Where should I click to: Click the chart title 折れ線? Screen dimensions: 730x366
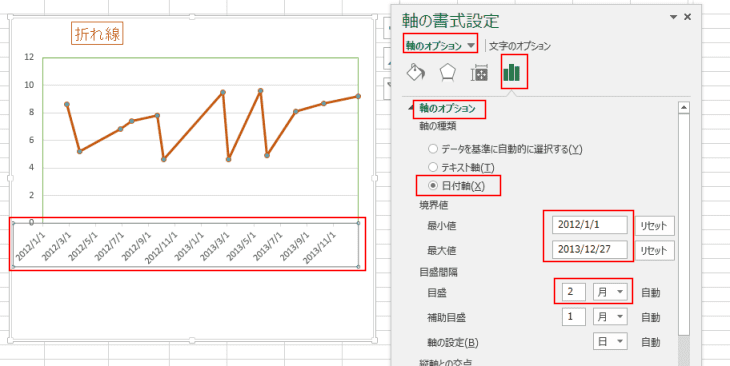tap(97, 34)
